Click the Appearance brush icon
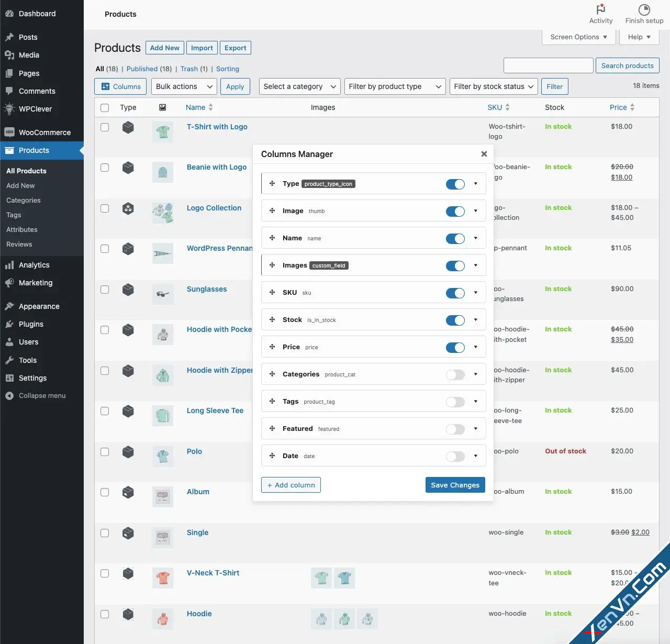The height and width of the screenshot is (644, 670). click(x=9, y=306)
